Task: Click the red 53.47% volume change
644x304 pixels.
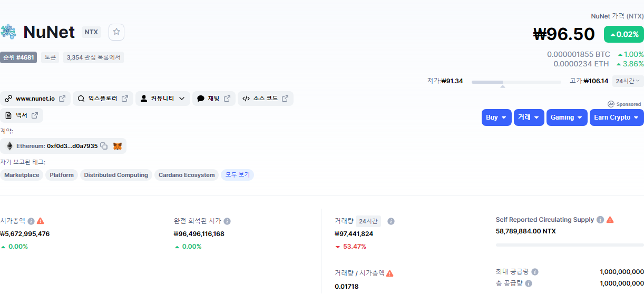Action: 350,247
